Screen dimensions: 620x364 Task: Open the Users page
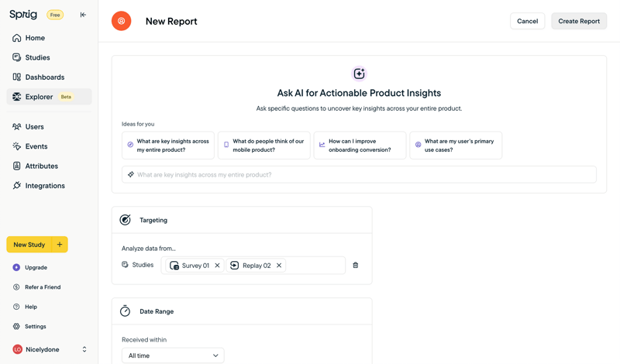pos(49,127)
